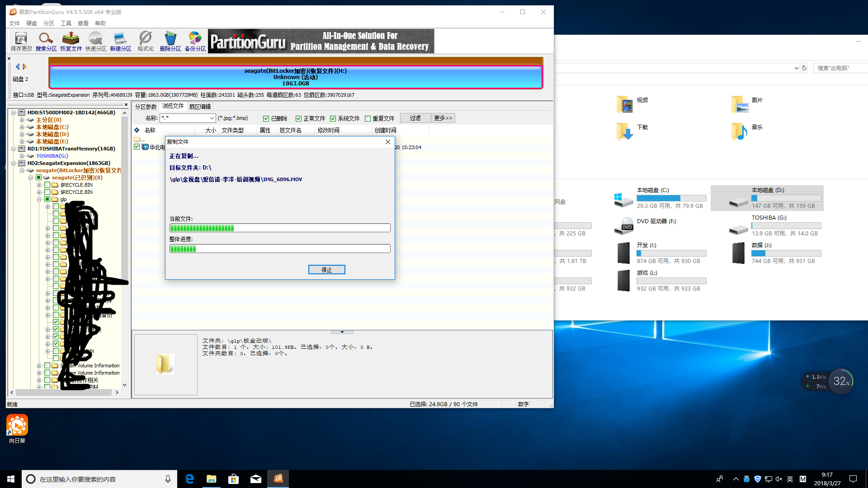
Task: Click the 新建分区 new partition icon
Action: [121, 42]
